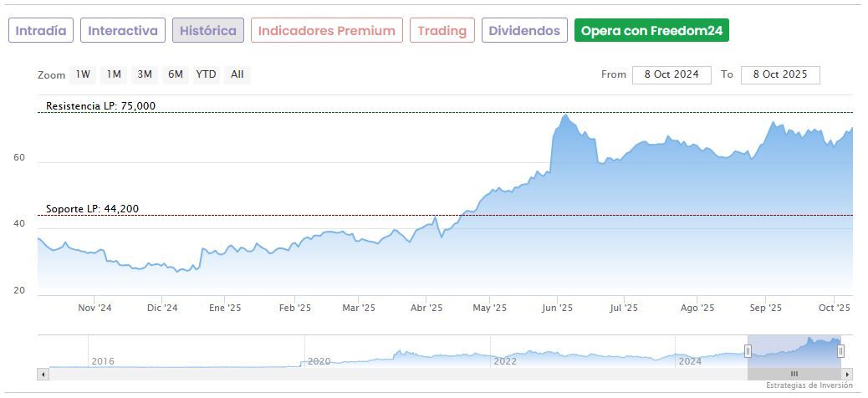Viewport: 868px width, 398px height.
Task: Choose the 3M zoom range
Action: coord(145,74)
